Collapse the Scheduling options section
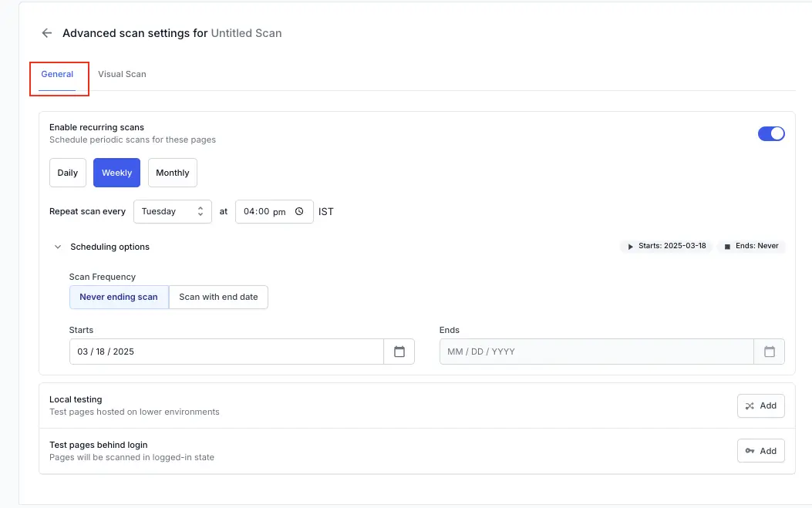 pyautogui.click(x=58, y=247)
